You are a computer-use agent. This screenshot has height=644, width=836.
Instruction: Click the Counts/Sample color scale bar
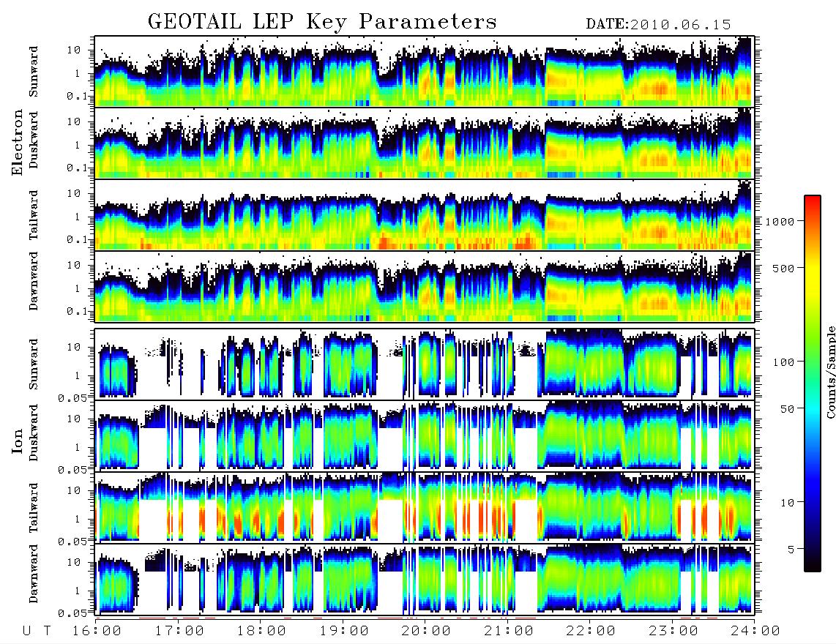click(x=813, y=384)
